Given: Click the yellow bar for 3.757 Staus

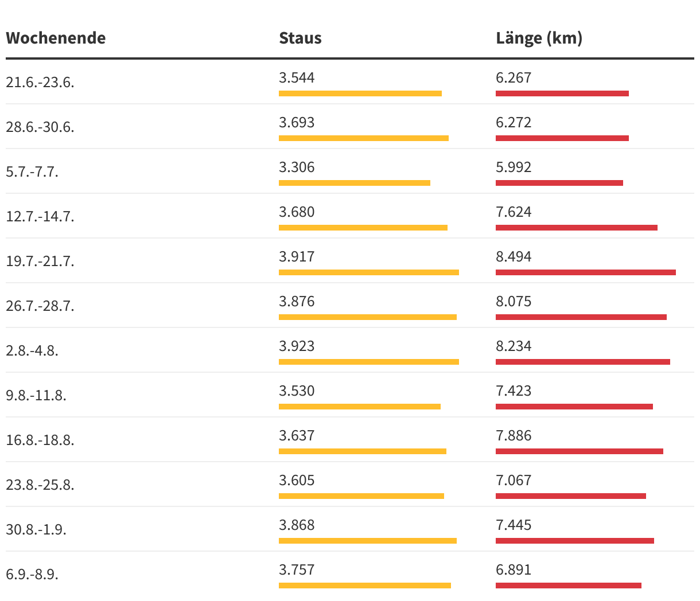Looking at the screenshot, I should click(x=365, y=586).
